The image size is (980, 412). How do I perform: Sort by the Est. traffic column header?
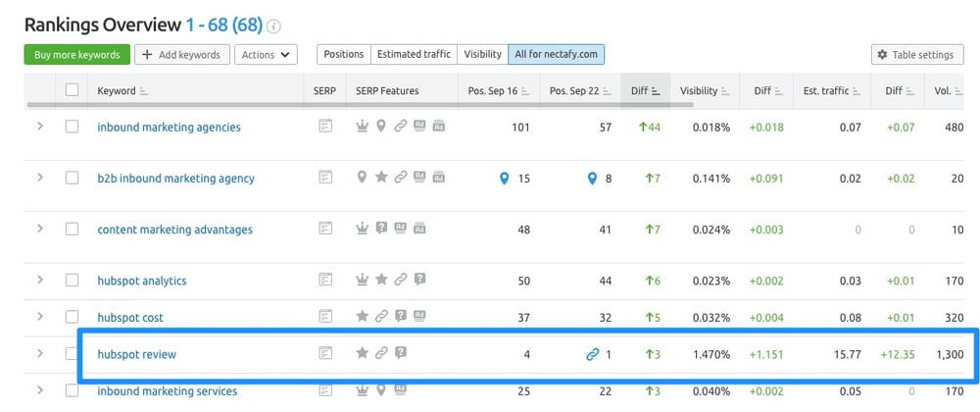pyautogui.click(x=832, y=90)
